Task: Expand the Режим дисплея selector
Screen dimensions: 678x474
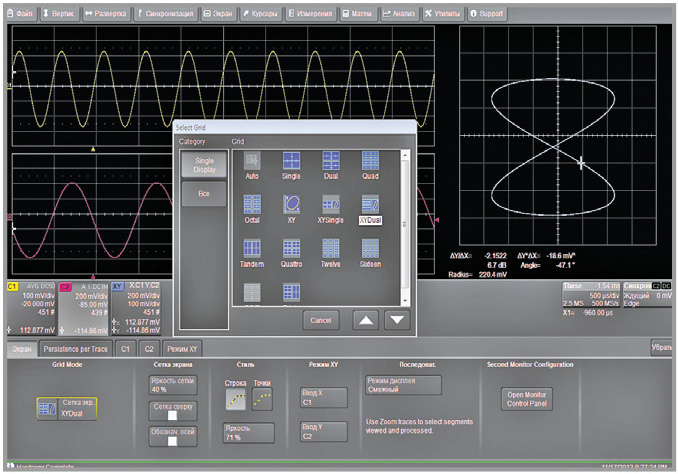Action: 403,386
